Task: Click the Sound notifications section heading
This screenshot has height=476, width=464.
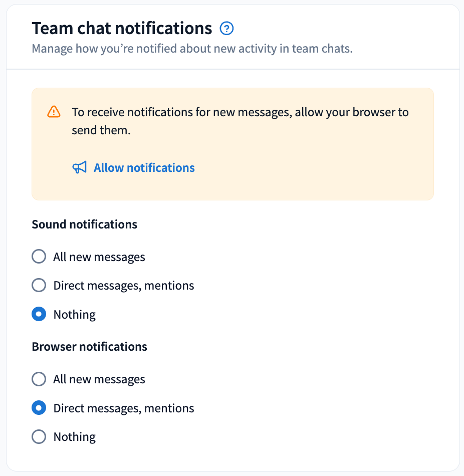Action: pos(84,224)
